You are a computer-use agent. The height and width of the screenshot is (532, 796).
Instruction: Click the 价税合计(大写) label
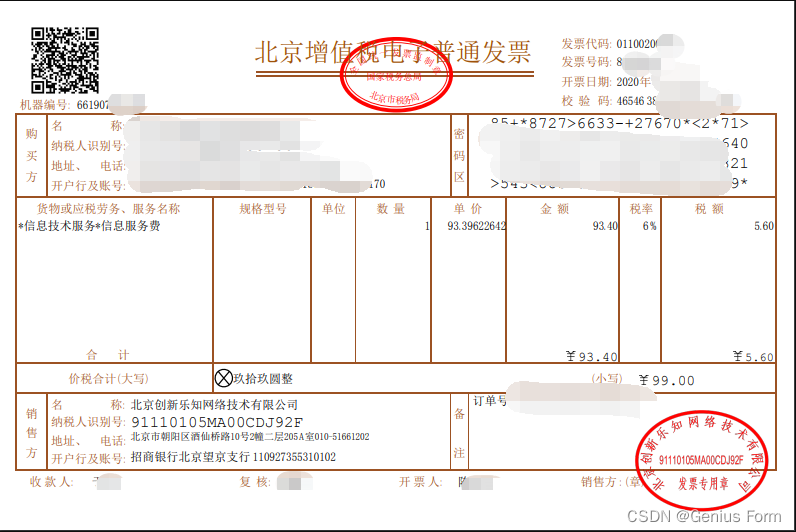(109, 379)
